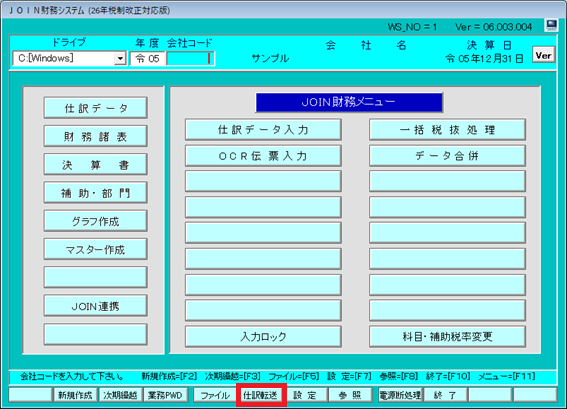
Task: Choose the 補助・部門 menu button
Action: [95, 193]
